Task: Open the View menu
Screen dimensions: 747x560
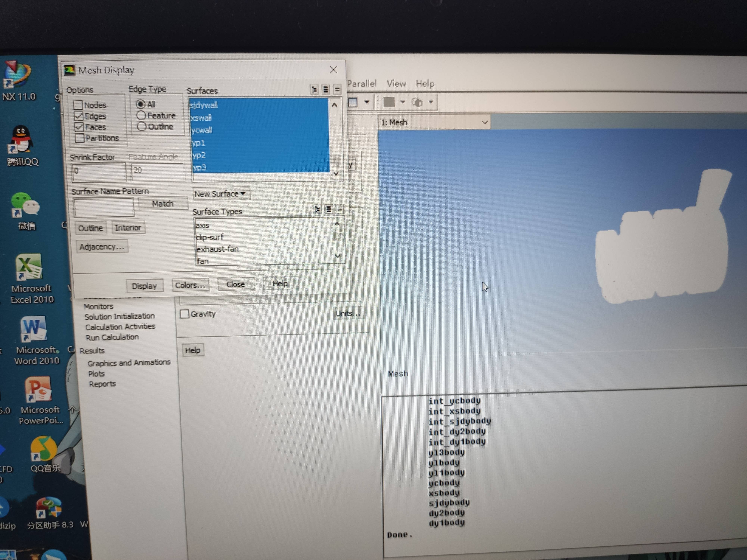Action: point(396,83)
